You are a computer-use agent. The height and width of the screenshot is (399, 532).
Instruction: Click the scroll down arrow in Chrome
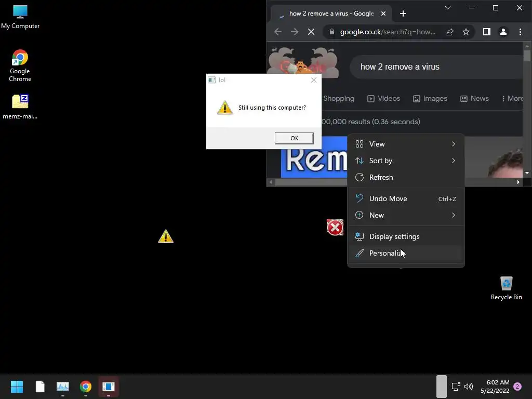click(527, 173)
